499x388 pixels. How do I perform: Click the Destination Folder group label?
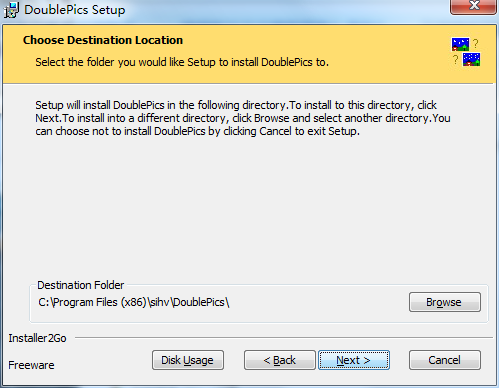coord(80,285)
